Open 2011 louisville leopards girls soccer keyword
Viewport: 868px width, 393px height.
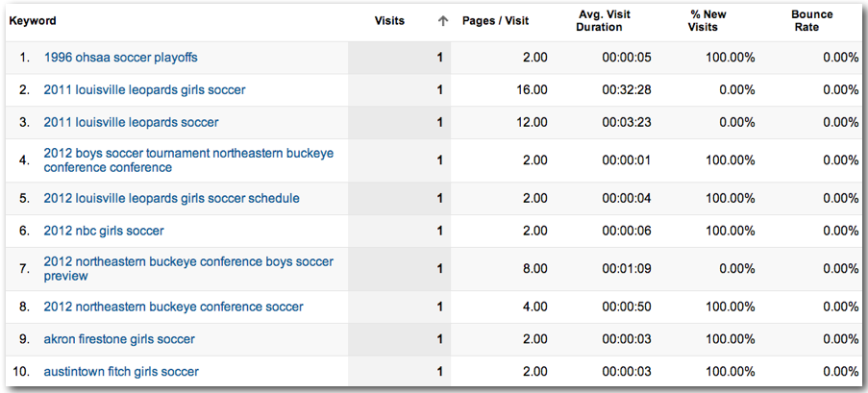click(144, 89)
